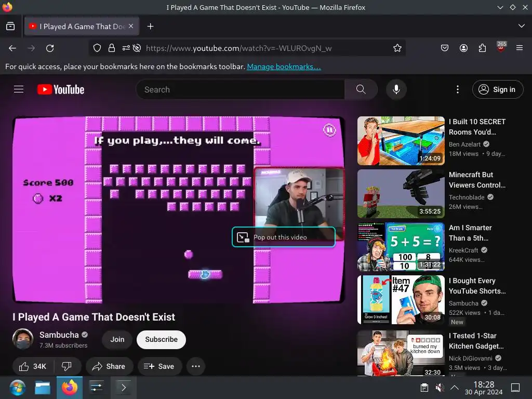The width and height of the screenshot is (532, 399).
Task: Follow the Manage bookmarks link
Action: pos(284,66)
